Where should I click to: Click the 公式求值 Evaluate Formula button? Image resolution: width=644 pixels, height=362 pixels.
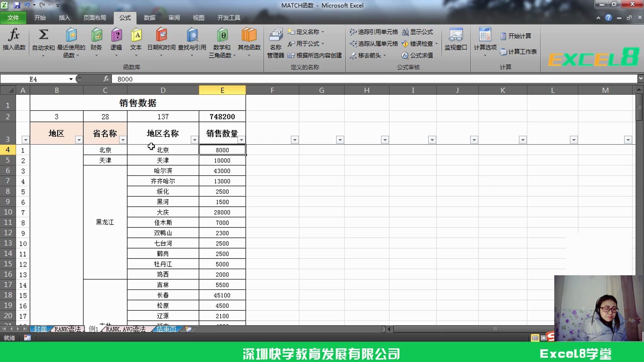click(x=418, y=55)
